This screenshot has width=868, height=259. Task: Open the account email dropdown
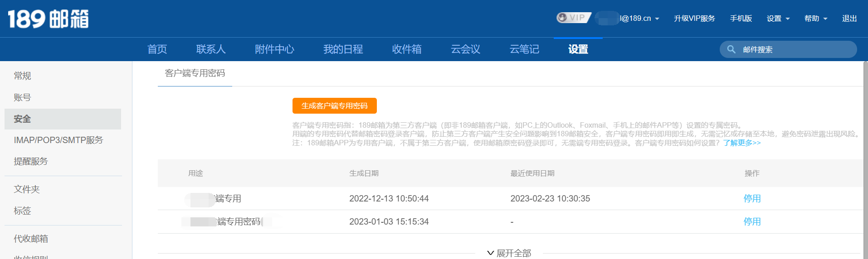pyautogui.click(x=639, y=19)
